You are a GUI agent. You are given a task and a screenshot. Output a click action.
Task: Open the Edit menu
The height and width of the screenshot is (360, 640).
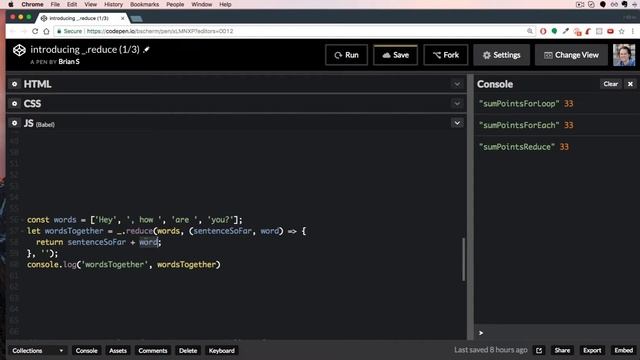click(72, 4)
